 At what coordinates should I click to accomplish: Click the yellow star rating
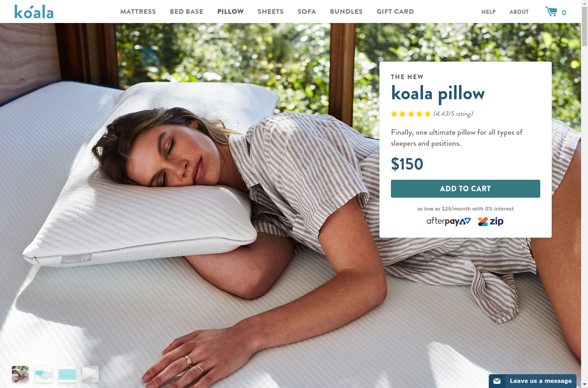411,114
